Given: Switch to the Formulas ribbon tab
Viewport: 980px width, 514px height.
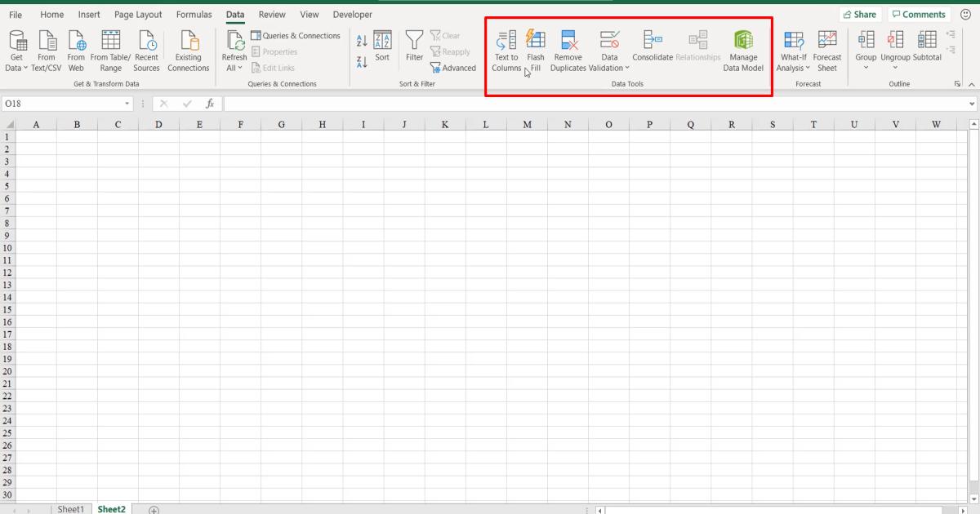Looking at the screenshot, I should 194,14.
